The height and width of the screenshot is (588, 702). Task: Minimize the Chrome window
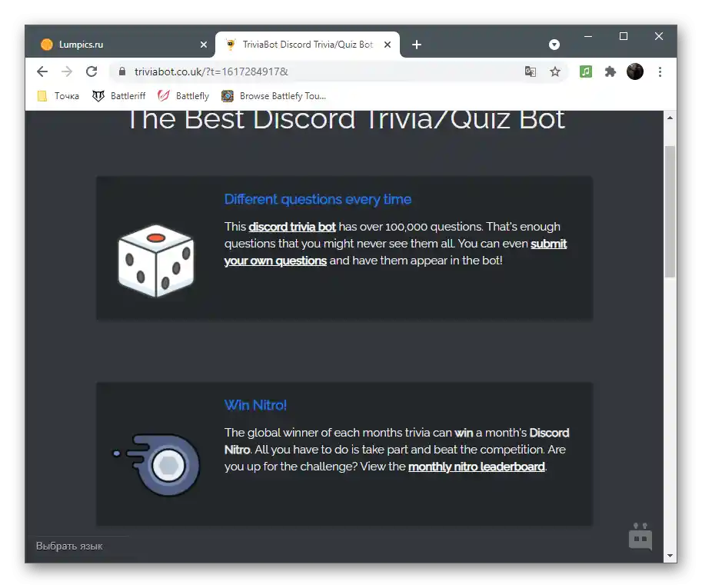[588, 36]
